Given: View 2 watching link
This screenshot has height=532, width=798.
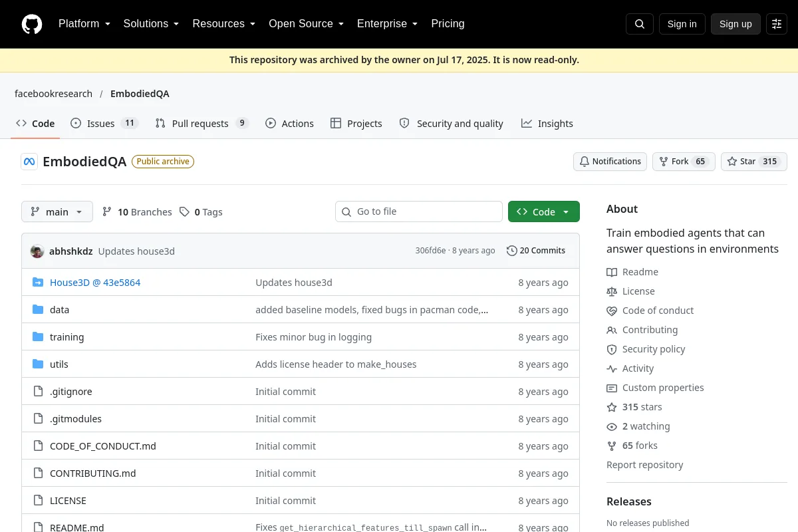Looking at the screenshot, I should tap(638, 426).
